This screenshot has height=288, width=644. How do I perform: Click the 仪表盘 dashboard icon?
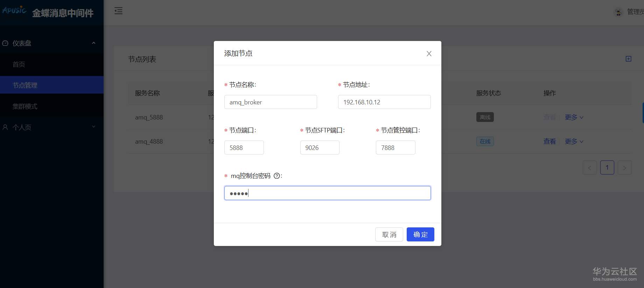click(x=5, y=43)
